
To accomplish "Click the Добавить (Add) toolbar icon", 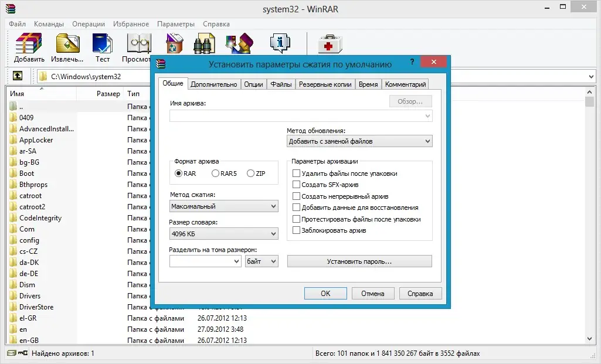I will coord(28,43).
